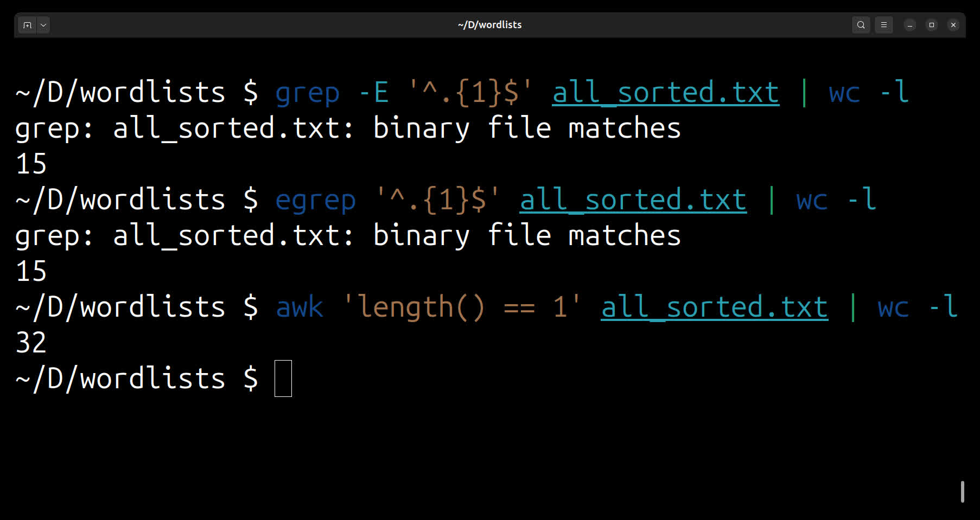
Task: Expand the dropdown arrow beside new tab
Action: click(x=43, y=25)
